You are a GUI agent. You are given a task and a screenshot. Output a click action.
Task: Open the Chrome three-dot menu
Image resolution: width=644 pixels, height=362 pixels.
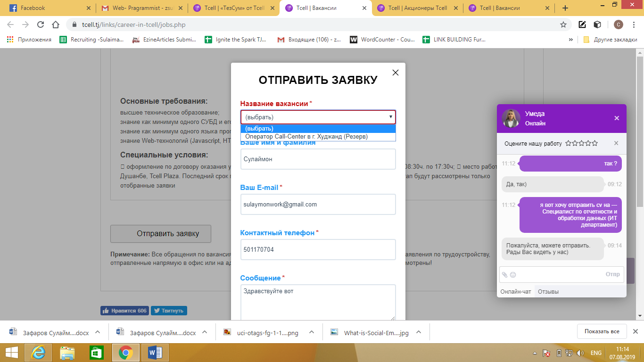click(x=634, y=25)
